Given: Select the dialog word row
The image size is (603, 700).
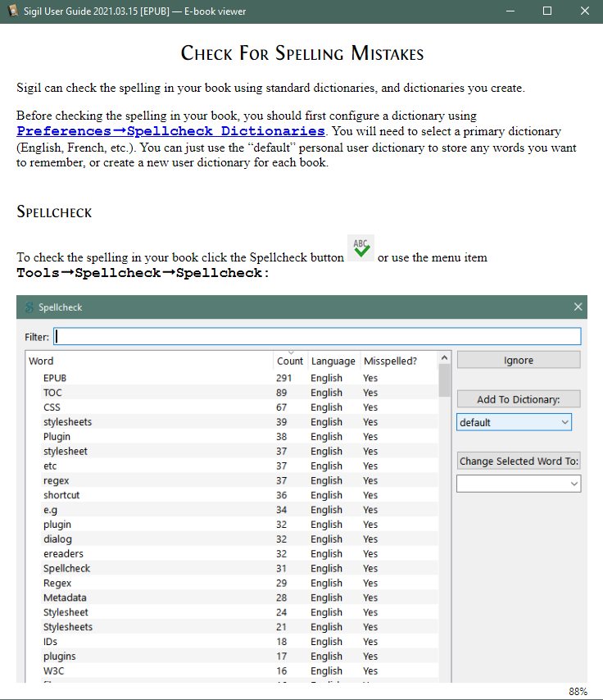Looking at the screenshot, I should pos(232,539).
